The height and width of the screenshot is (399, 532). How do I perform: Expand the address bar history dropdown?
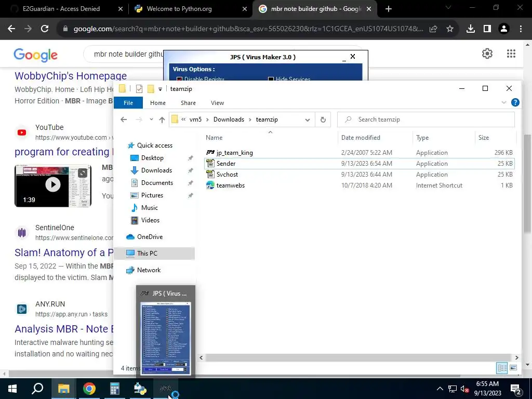[x=308, y=119]
